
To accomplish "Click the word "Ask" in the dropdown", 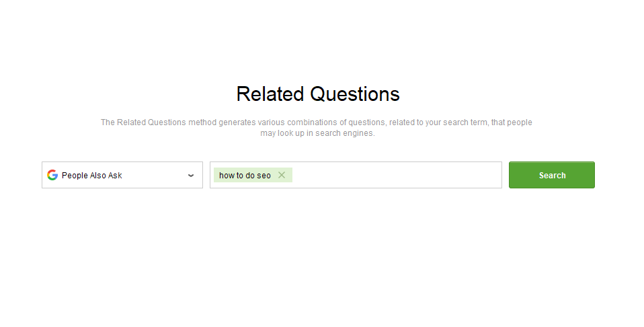I will 115,176.
